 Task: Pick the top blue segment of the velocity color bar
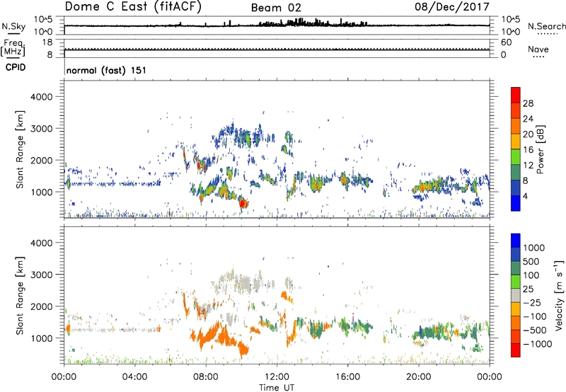(516, 241)
